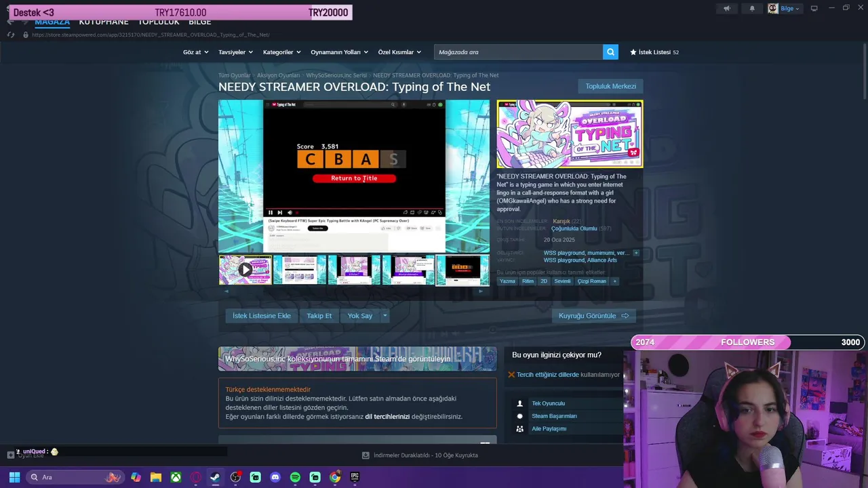This screenshot has width=868, height=488.
Task: Open Karışık recent reviews link
Action: [x=561, y=221]
